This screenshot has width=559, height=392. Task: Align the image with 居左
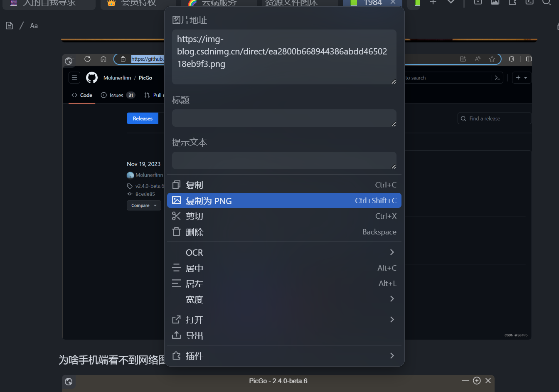(x=284, y=284)
